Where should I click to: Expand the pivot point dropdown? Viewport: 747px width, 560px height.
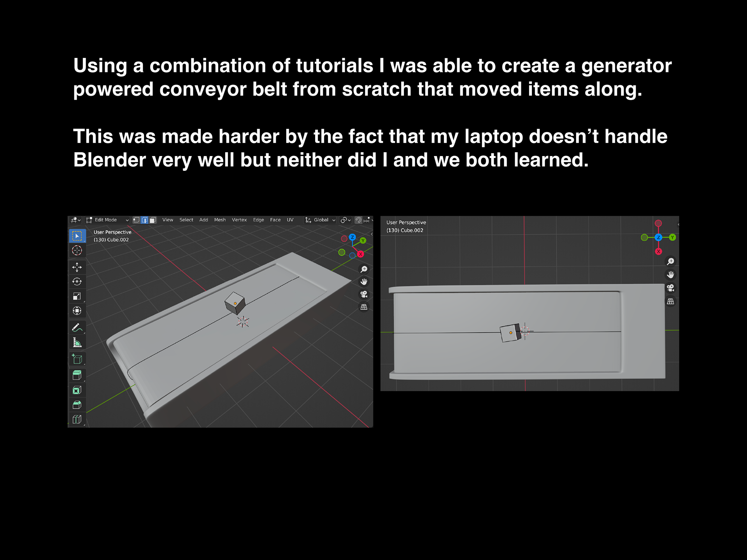tap(345, 220)
